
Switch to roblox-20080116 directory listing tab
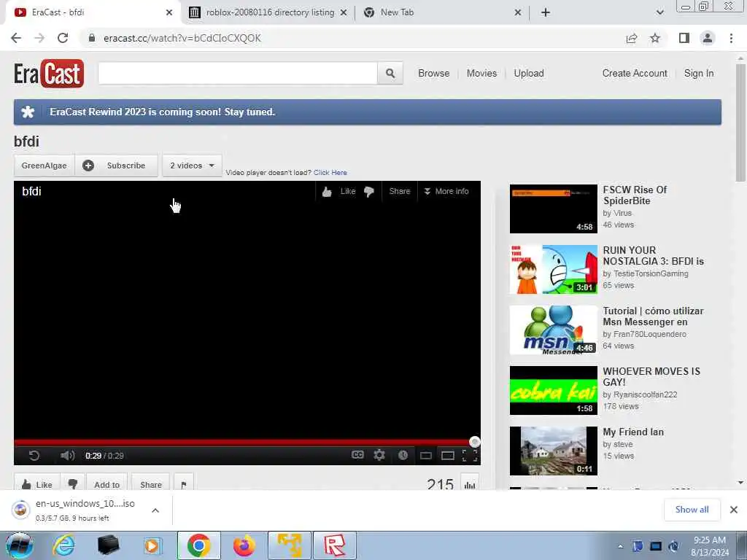click(270, 12)
